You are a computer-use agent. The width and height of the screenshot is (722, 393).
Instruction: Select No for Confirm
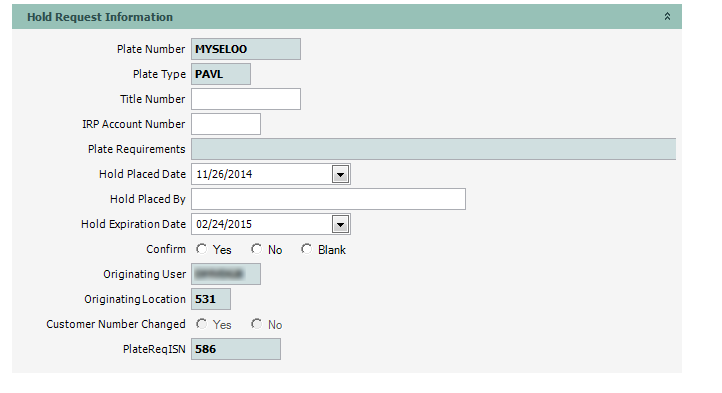point(256,249)
